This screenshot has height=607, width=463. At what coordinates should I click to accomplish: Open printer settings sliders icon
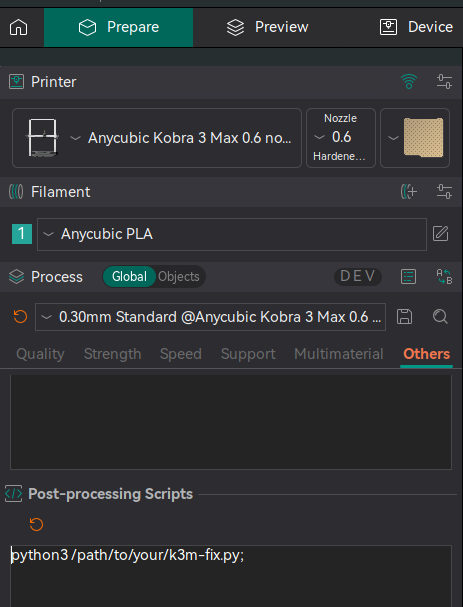(444, 82)
